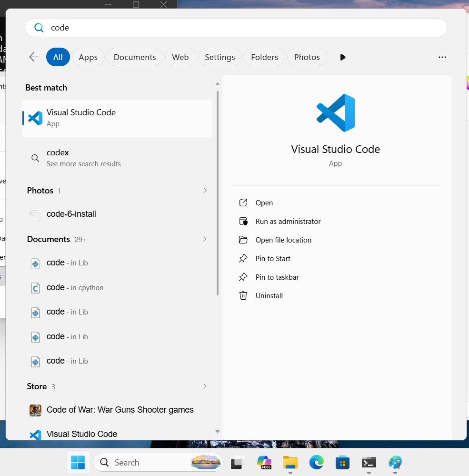Click the results list scrollbar thumb
This screenshot has width=469, height=476.
click(218, 193)
